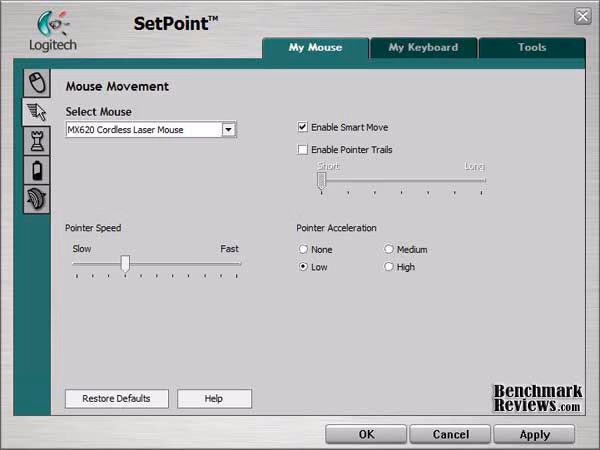Click the Apply button
Viewport: 600px width, 450px height.
pyautogui.click(x=535, y=434)
